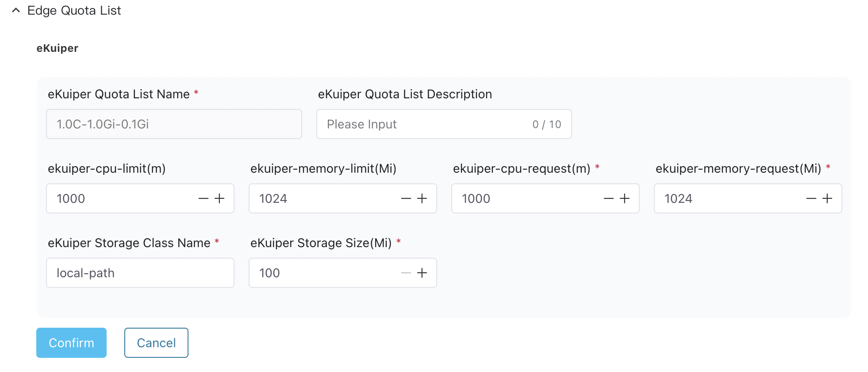Decrease ekuiper-memory-request with minus icon
Screen dimensions: 868x372
[x=811, y=199]
